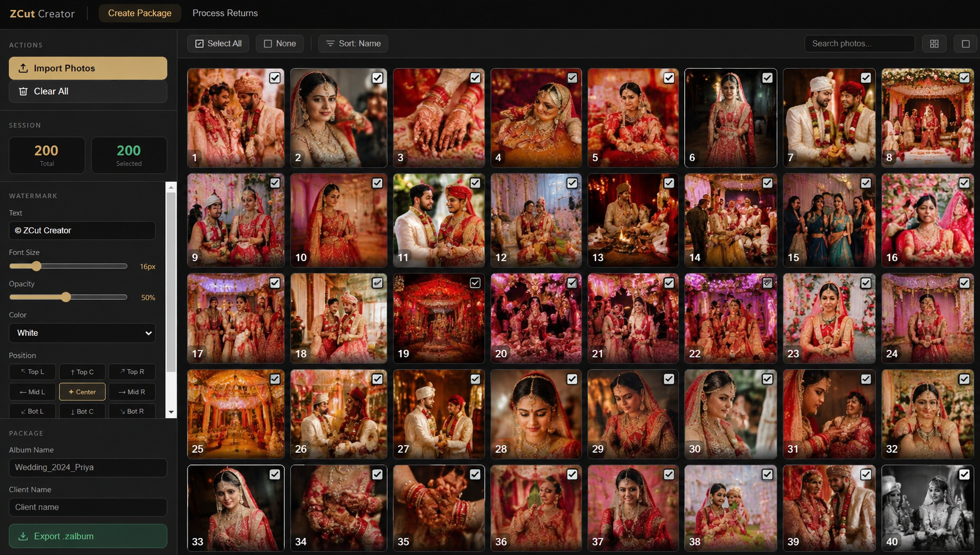Click the Client Name input field
980x555 pixels.
(88, 507)
